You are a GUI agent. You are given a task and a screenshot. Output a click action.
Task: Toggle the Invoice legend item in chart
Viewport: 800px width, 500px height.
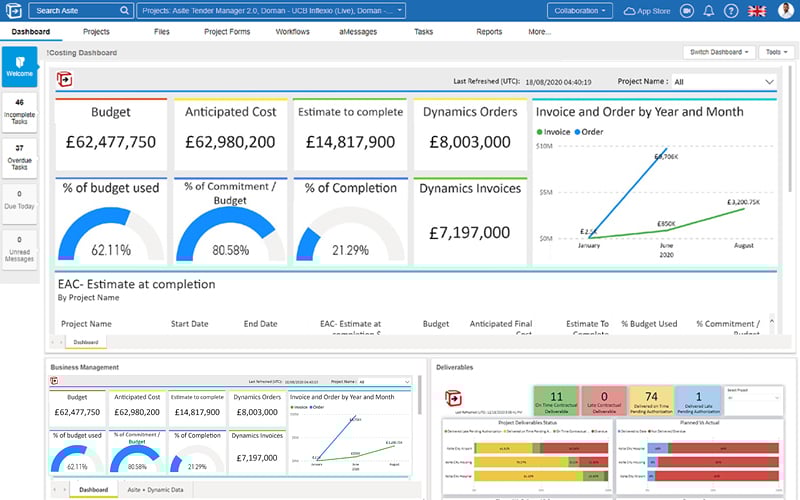553,132
